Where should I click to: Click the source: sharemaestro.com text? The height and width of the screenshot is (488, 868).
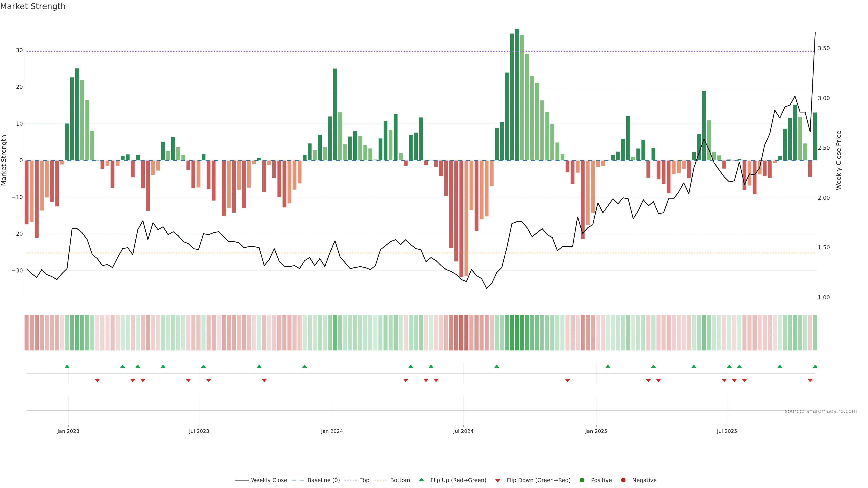click(821, 411)
